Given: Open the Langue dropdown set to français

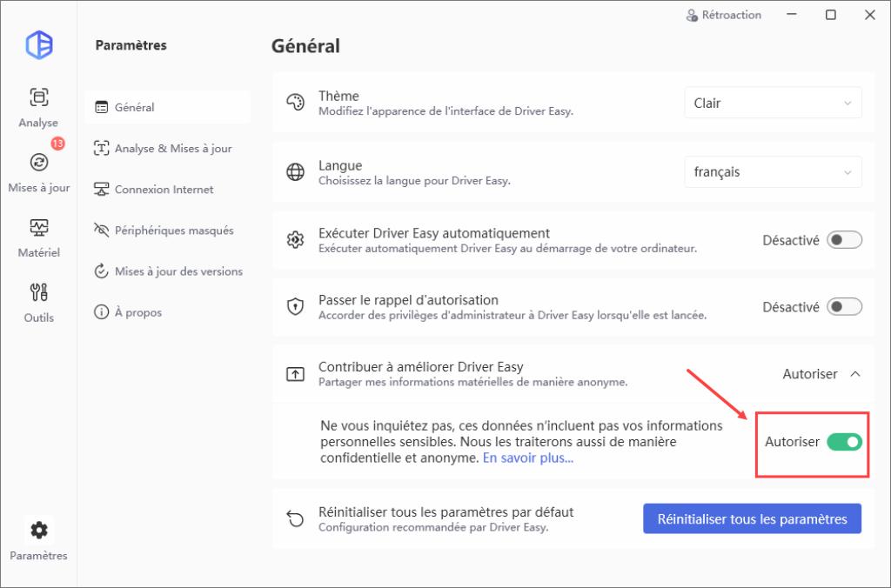Looking at the screenshot, I should pos(773,171).
